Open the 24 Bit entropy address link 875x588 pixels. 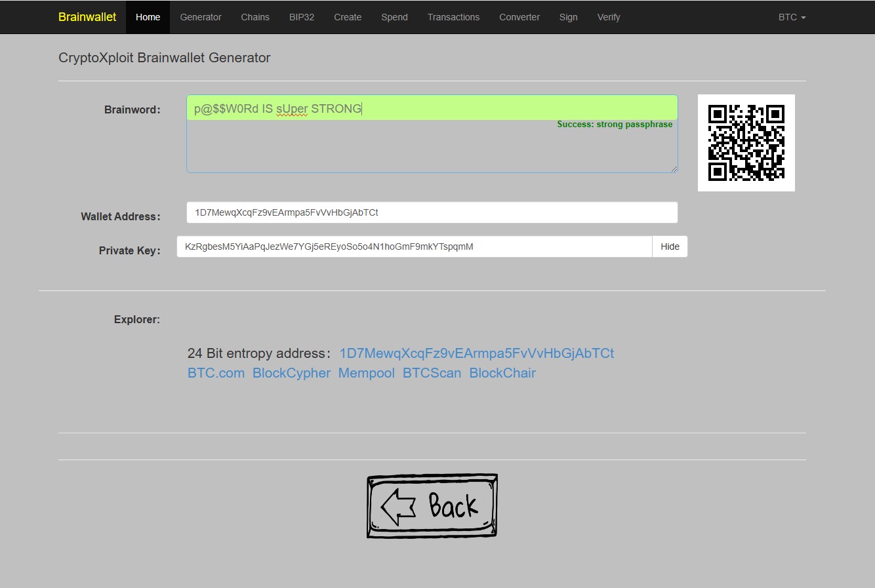click(477, 353)
